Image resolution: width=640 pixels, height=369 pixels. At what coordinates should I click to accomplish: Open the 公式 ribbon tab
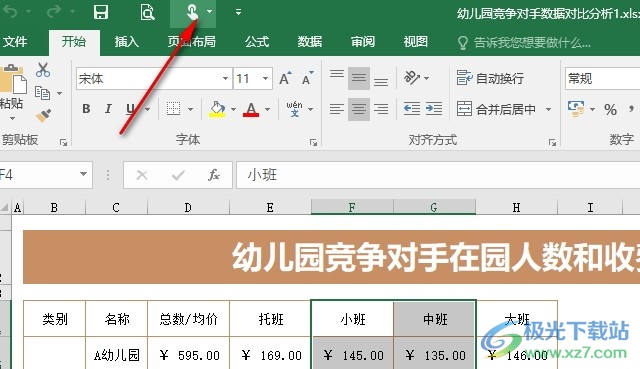[x=257, y=42]
